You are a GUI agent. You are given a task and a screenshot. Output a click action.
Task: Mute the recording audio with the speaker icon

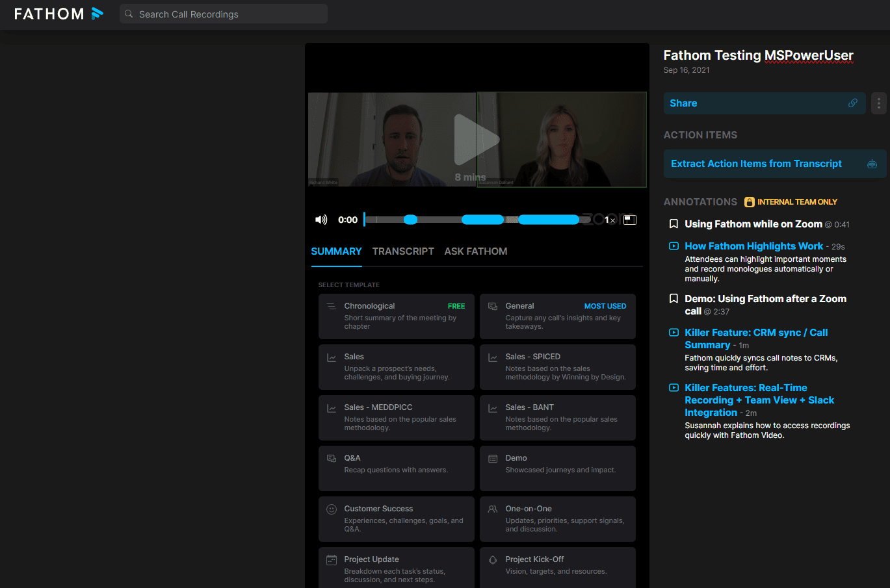[x=321, y=220]
